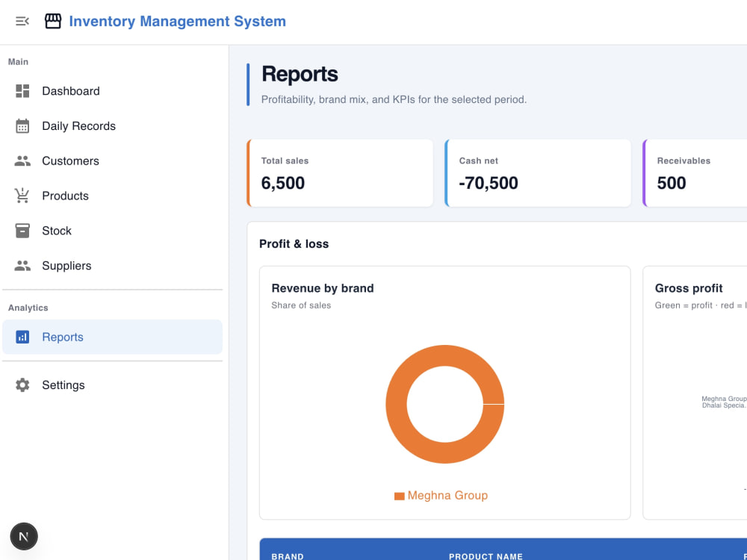Viewport: 747px width, 560px height.
Task: Click the Share of sales subtitle
Action: click(301, 305)
